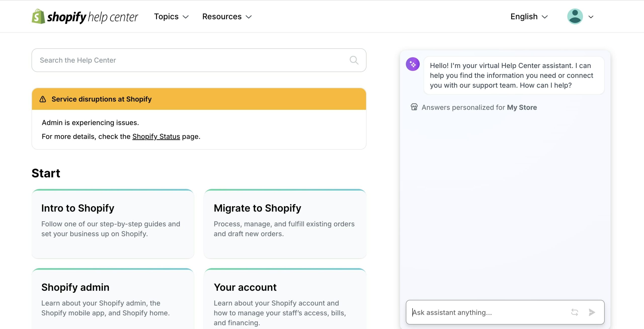The height and width of the screenshot is (329, 644).
Task: Click the assistant's greeting message bubble
Action: tap(514, 75)
